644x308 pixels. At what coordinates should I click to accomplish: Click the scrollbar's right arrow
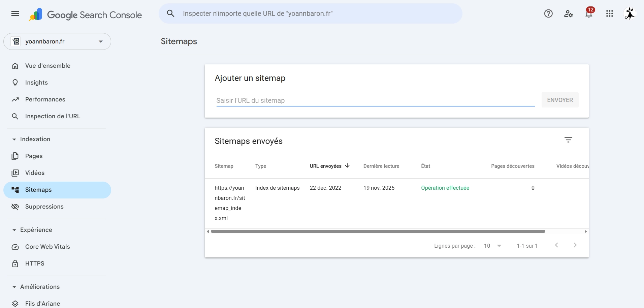pos(586,232)
